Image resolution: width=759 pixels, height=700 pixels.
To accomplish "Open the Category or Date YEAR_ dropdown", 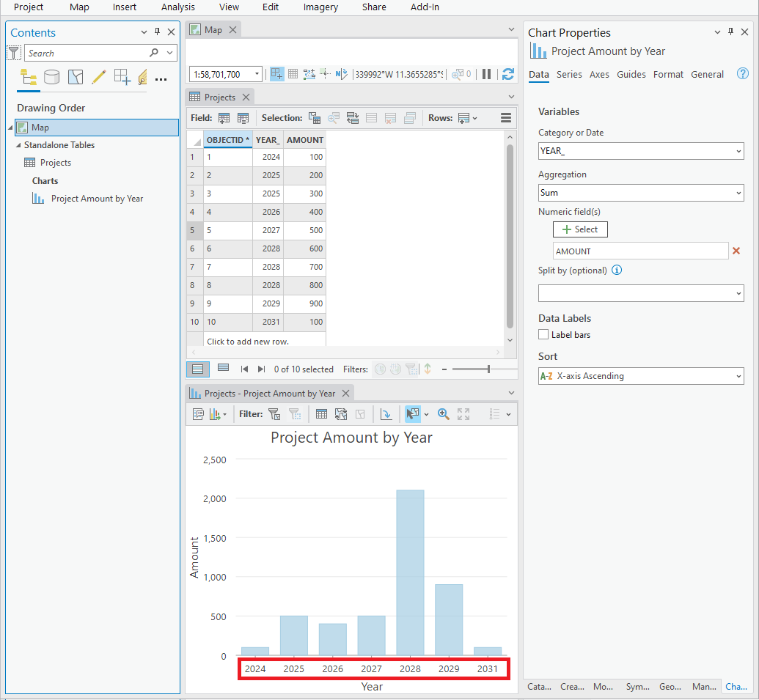I will click(641, 151).
